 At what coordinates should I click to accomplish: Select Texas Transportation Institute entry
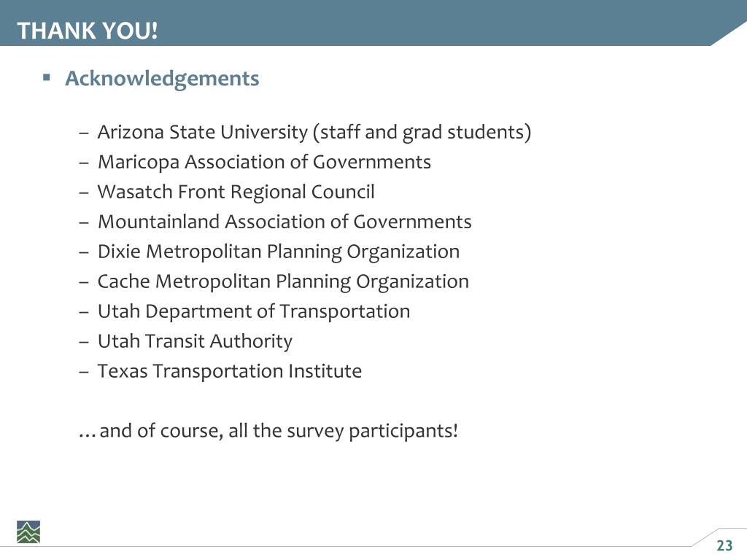click(x=230, y=371)
